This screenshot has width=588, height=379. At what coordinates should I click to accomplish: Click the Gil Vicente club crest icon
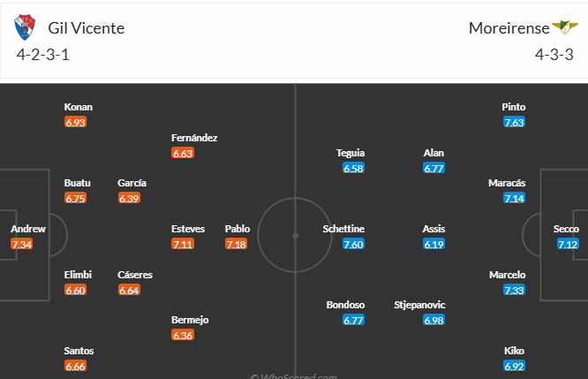coord(25,27)
